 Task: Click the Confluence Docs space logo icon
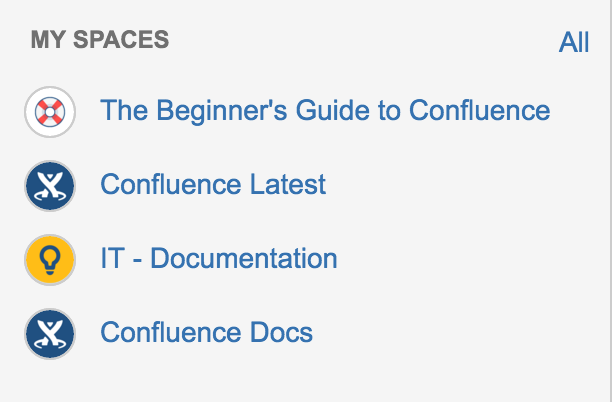point(49,334)
